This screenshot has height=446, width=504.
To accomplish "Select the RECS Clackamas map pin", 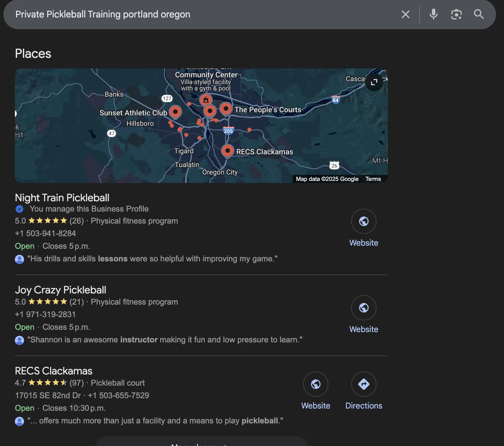I will point(227,151).
